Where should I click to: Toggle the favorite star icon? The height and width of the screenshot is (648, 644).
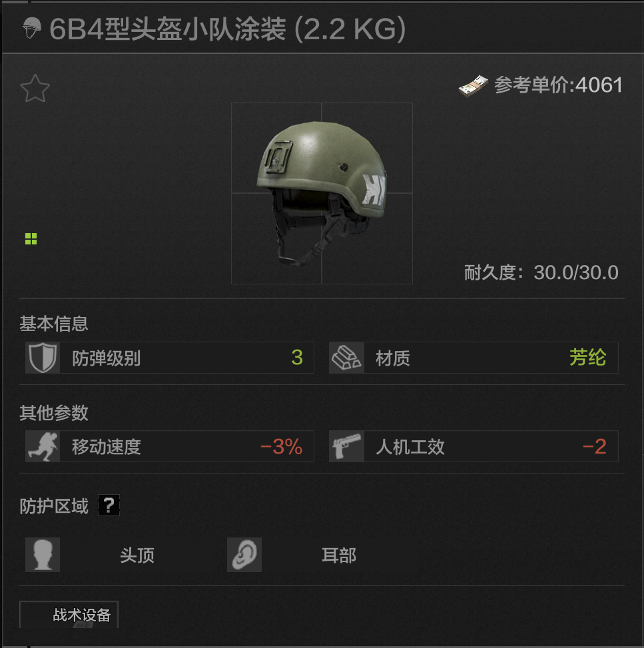click(35, 89)
